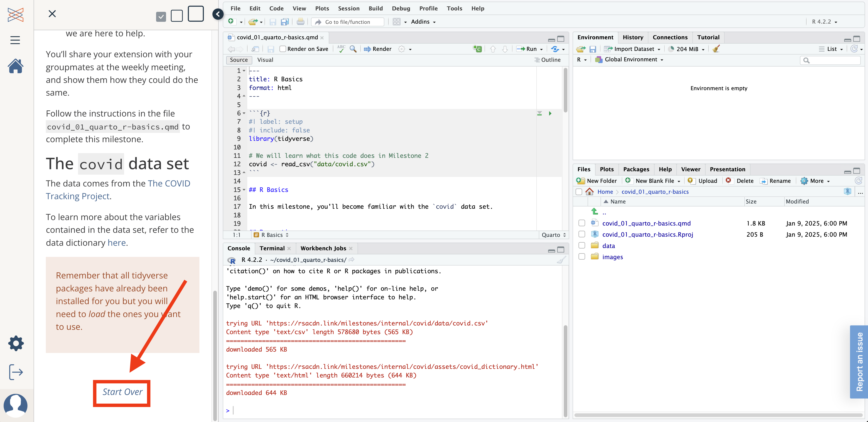
Task: Click the home icon in sidebar
Action: click(15, 66)
